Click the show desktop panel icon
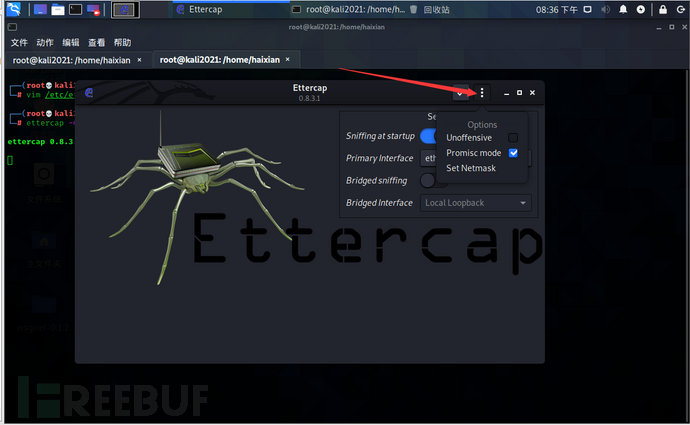 pyautogui.click(x=40, y=9)
